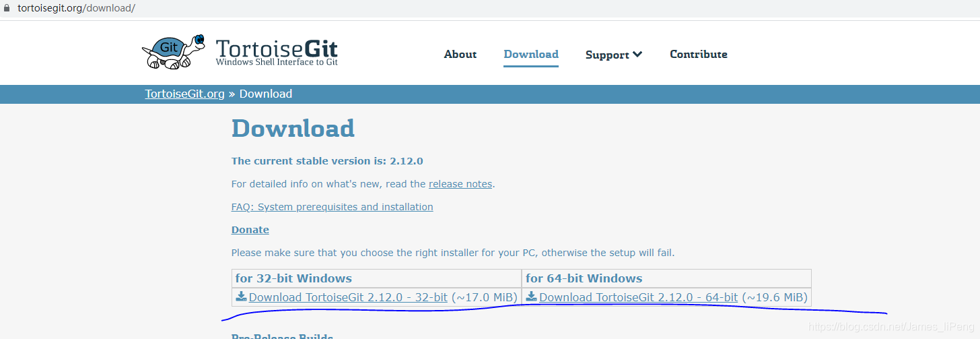This screenshot has height=339, width=980.
Task: Click 'Please make sure that you choose' notice text
Action: click(453, 253)
